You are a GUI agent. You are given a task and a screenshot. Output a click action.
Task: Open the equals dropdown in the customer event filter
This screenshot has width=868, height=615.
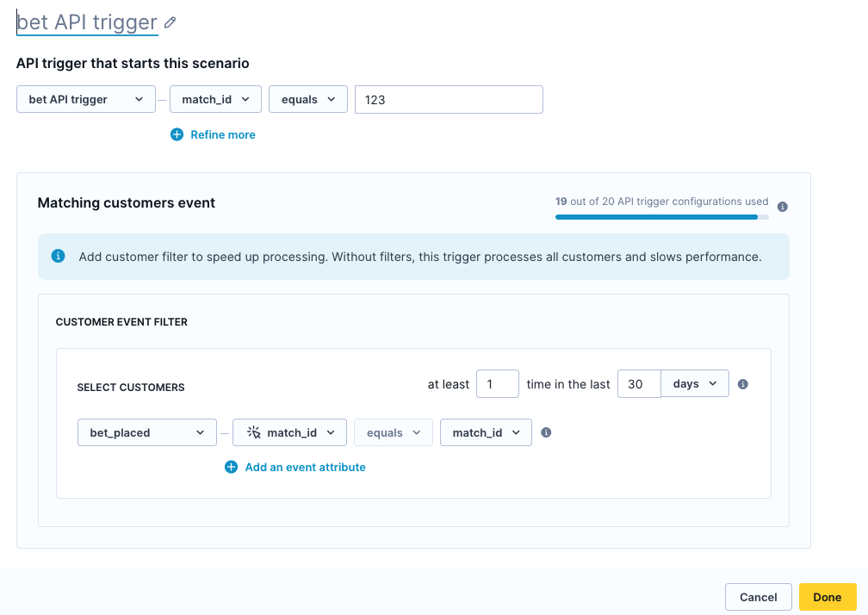393,432
